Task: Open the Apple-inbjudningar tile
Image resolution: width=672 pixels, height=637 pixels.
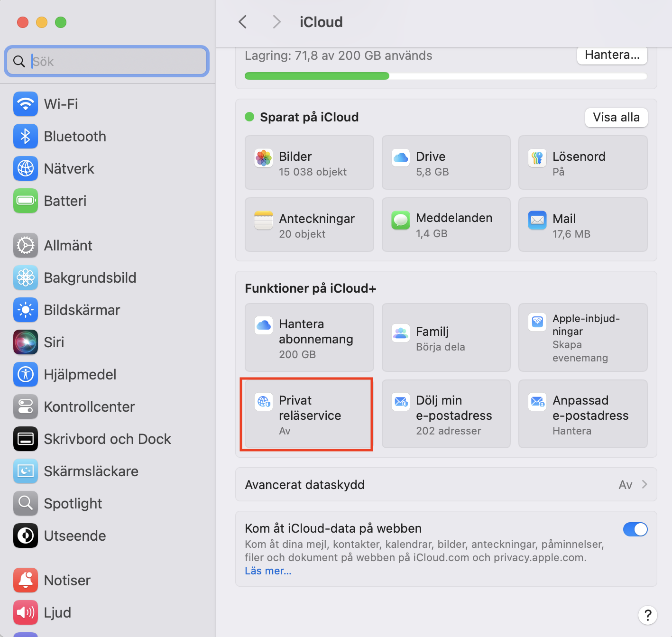Action: (583, 337)
